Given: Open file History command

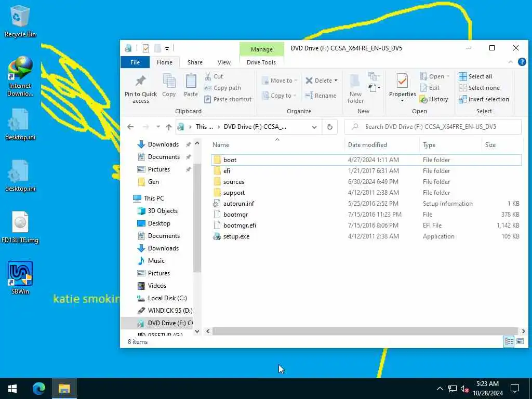Looking at the screenshot, I should [x=434, y=99].
